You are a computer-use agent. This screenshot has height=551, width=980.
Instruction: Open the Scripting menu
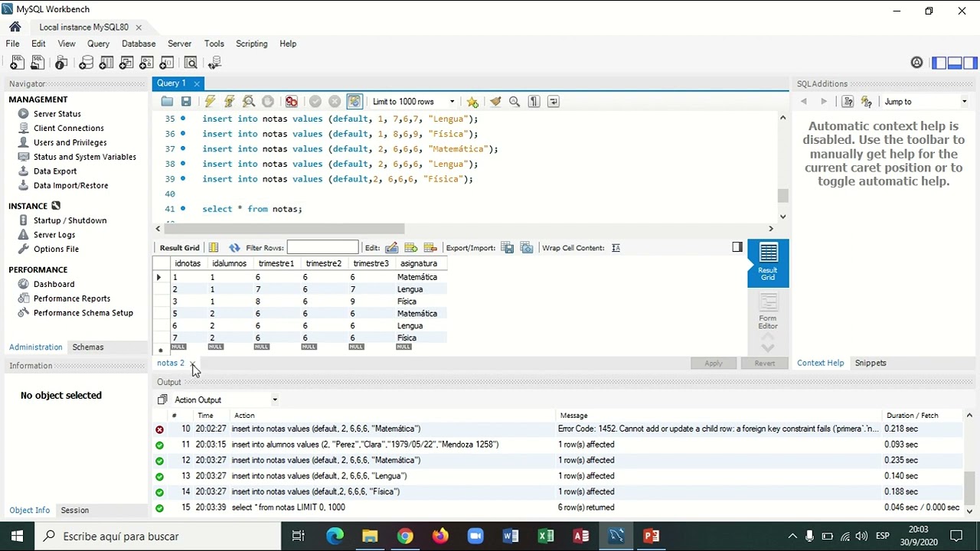tap(251, 44)
